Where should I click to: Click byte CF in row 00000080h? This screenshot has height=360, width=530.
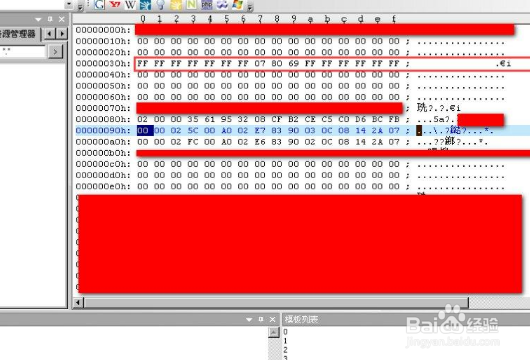[x=277, y=119]
